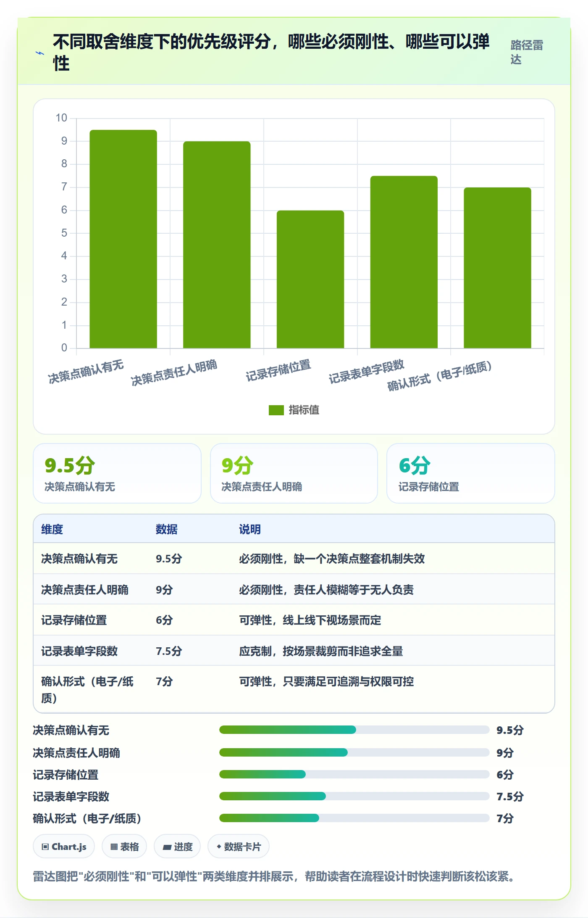Click the x-axis label 记录存储位置
This screenshot has height=918, width=588.
tap(278, 371)
